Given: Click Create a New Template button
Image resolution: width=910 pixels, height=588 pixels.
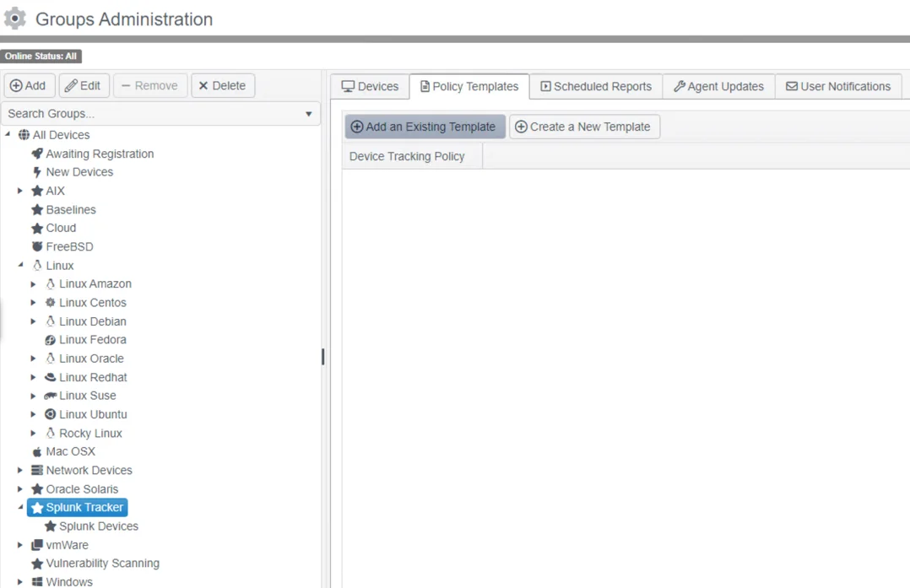Looking at the screenshot, I should 584,127.
